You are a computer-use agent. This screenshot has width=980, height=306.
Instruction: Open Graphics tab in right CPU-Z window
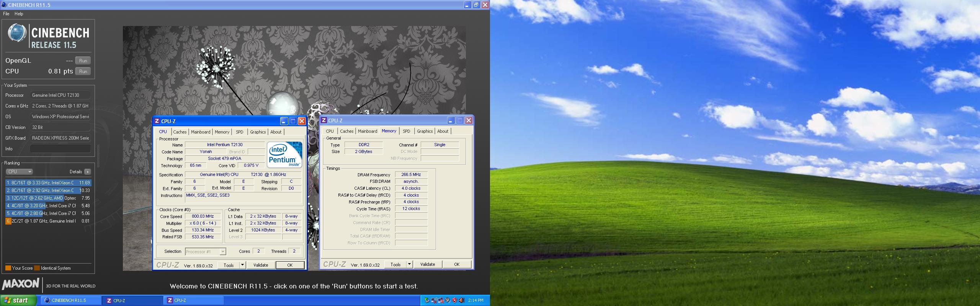425,131
